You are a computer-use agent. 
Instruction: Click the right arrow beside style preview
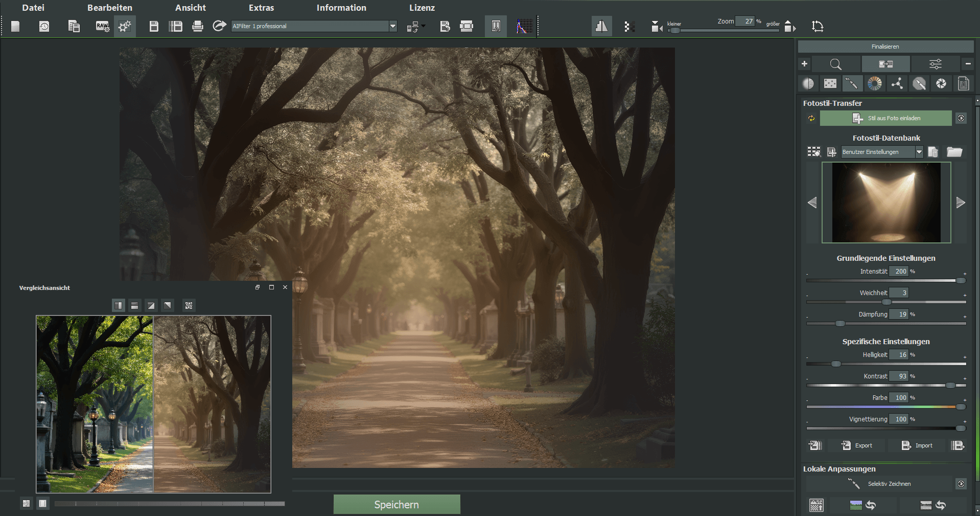click(x=961, y=203)
